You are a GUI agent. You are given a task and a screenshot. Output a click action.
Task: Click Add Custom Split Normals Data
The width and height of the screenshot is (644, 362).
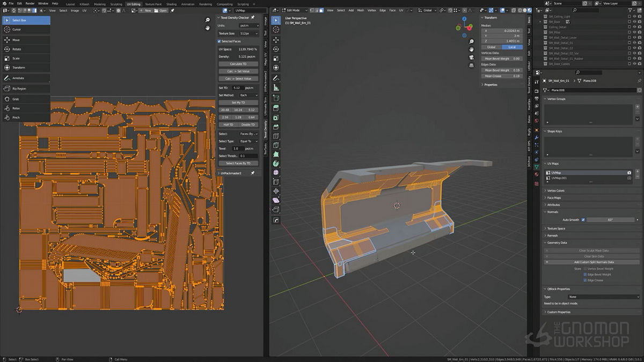pos(593,262)
